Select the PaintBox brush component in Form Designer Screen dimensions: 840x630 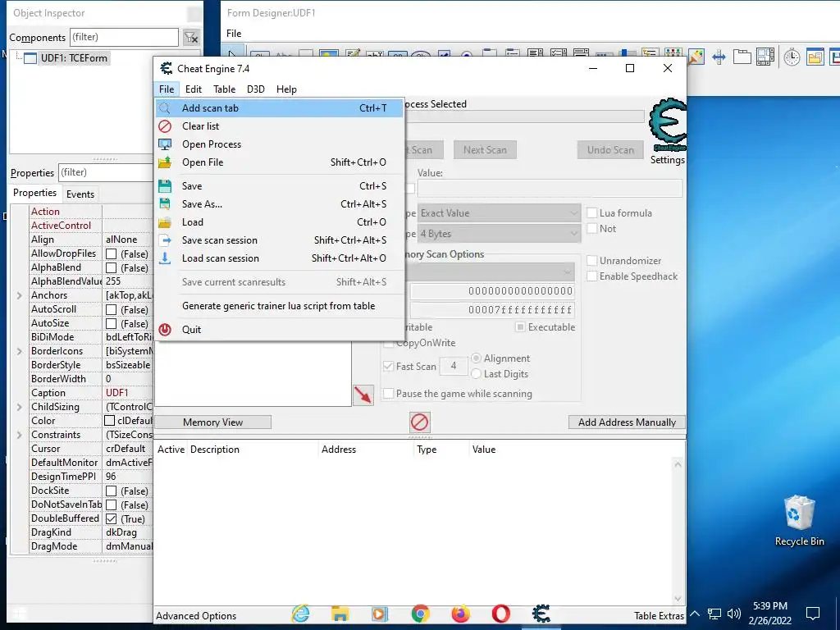696,57
